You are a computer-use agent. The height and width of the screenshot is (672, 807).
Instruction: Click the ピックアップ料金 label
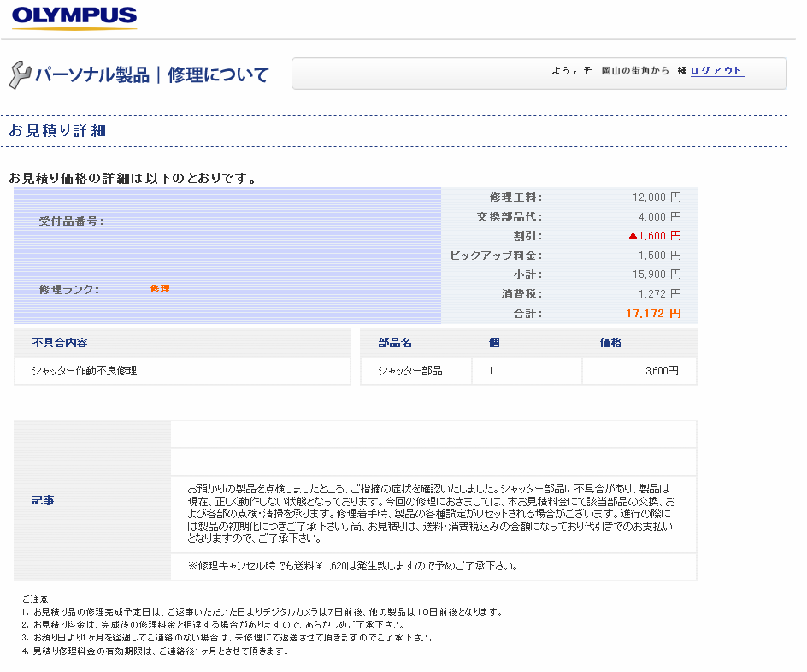click(496, 256)
